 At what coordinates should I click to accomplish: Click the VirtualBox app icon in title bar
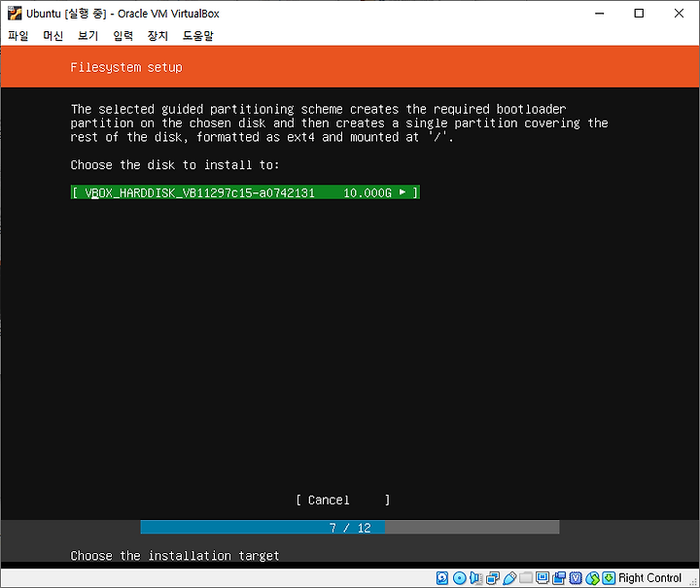pos(15,14)
